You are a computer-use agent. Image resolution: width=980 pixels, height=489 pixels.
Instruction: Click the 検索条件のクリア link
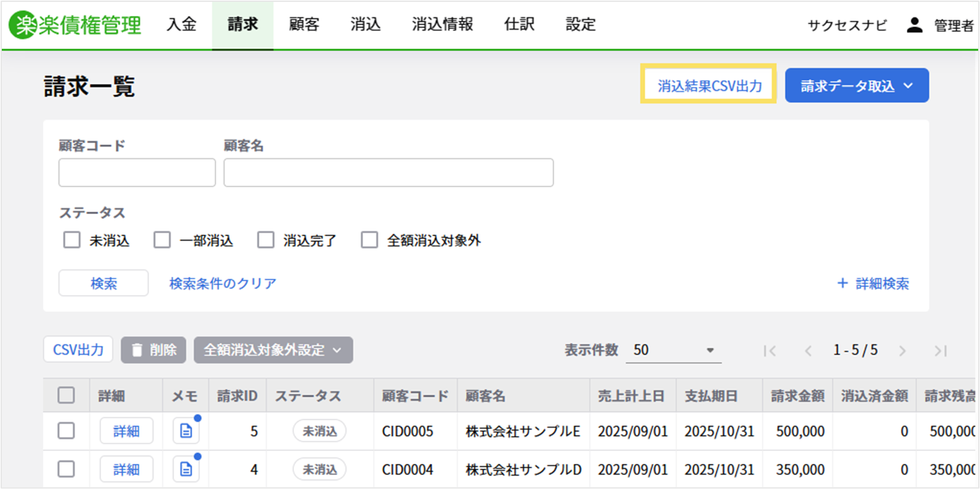[x=223, y=283]
